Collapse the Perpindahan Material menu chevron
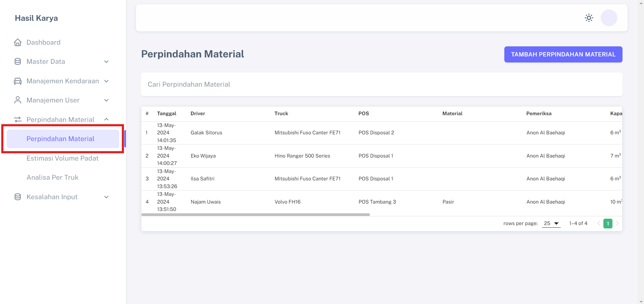This screenshot has height=304, width=644. (106, 120)
